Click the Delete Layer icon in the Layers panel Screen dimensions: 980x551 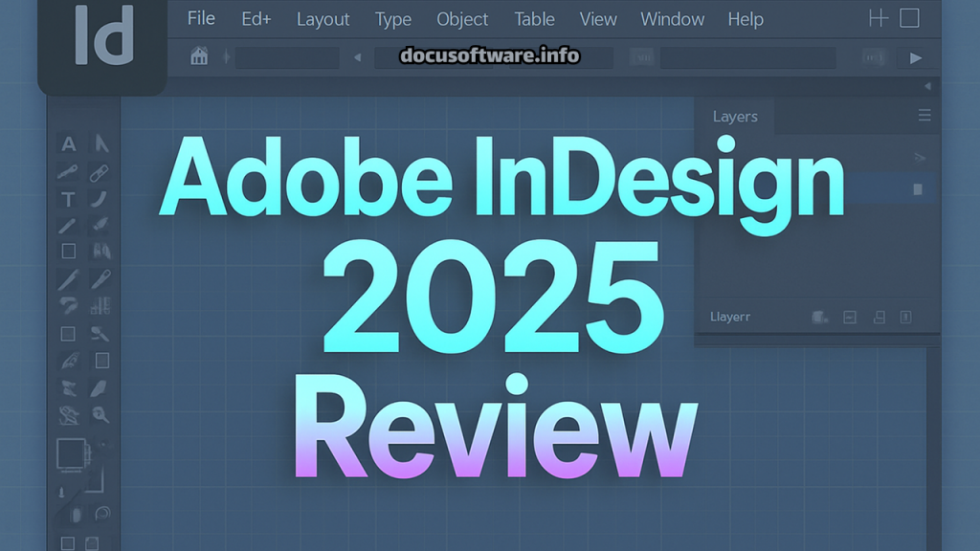point(906,317)
